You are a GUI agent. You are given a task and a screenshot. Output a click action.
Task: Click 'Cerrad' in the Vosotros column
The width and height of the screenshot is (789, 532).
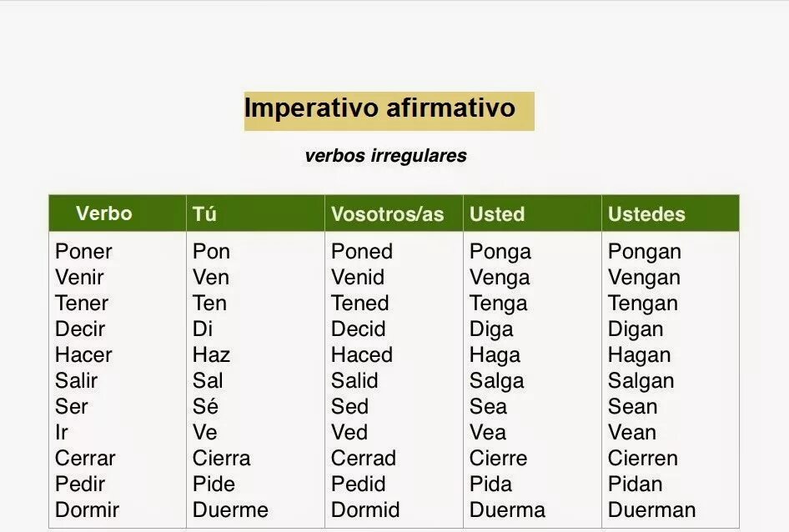[x=363, y=459]
